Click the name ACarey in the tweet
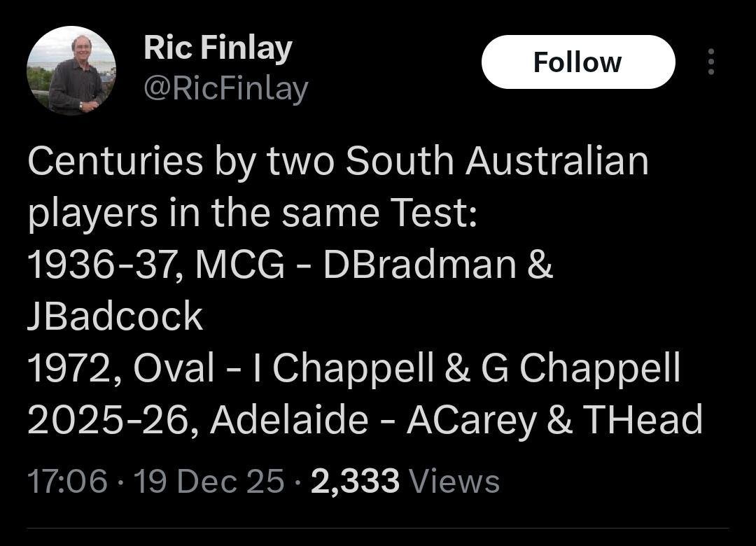 coord(470,419)
